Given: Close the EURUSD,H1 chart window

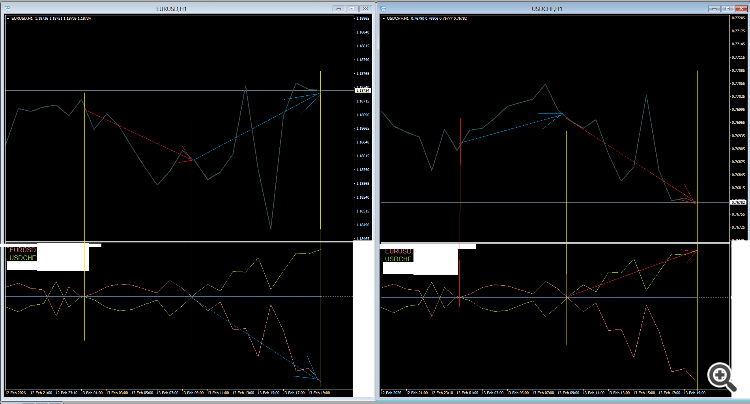Looking at the screenshot, I should pos(365,9).
